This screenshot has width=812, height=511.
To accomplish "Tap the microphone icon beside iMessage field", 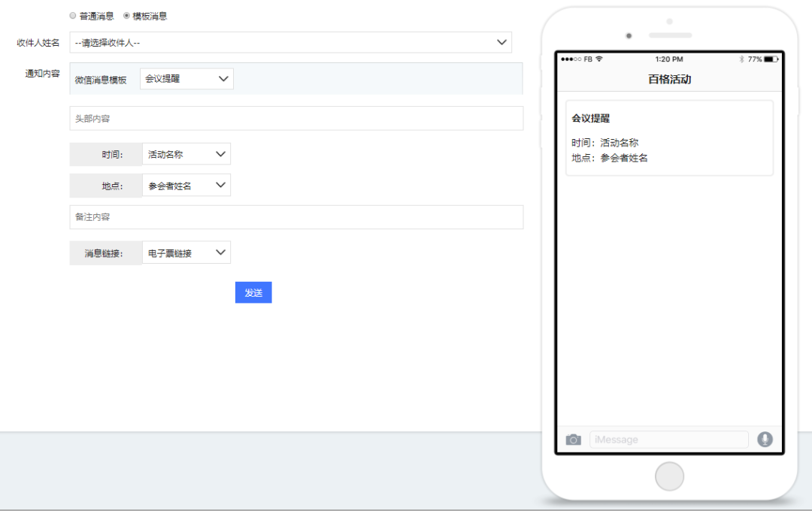I will click(765, 439).
